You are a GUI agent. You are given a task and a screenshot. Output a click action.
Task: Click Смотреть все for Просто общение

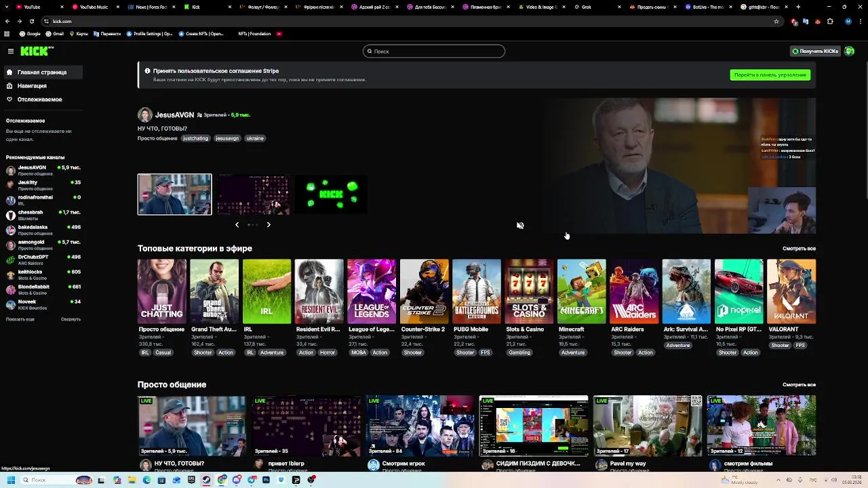pos(799,384)
